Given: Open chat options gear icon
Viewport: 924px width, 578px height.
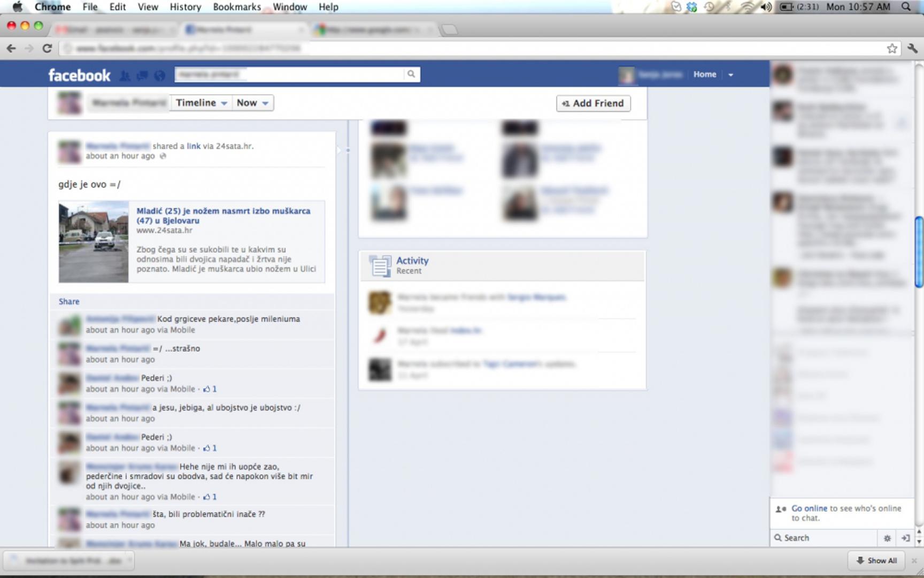Looking at the screenshot, I should [x=887, y=538].
